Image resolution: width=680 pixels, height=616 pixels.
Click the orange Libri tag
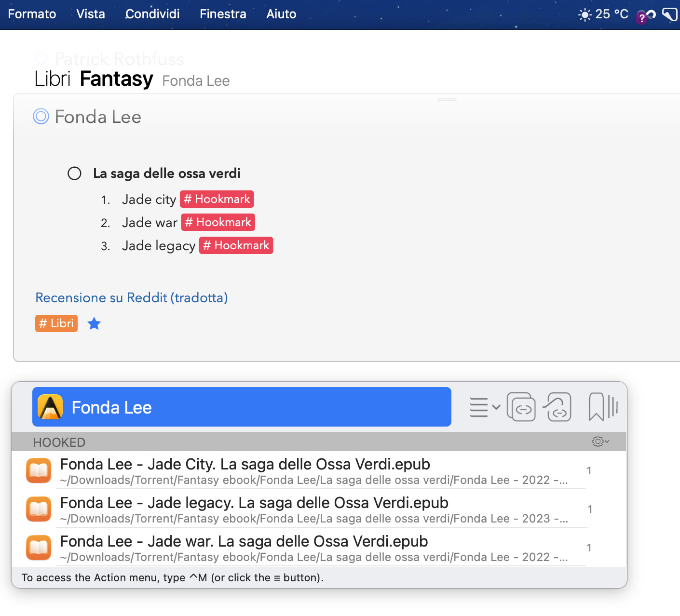56,323
